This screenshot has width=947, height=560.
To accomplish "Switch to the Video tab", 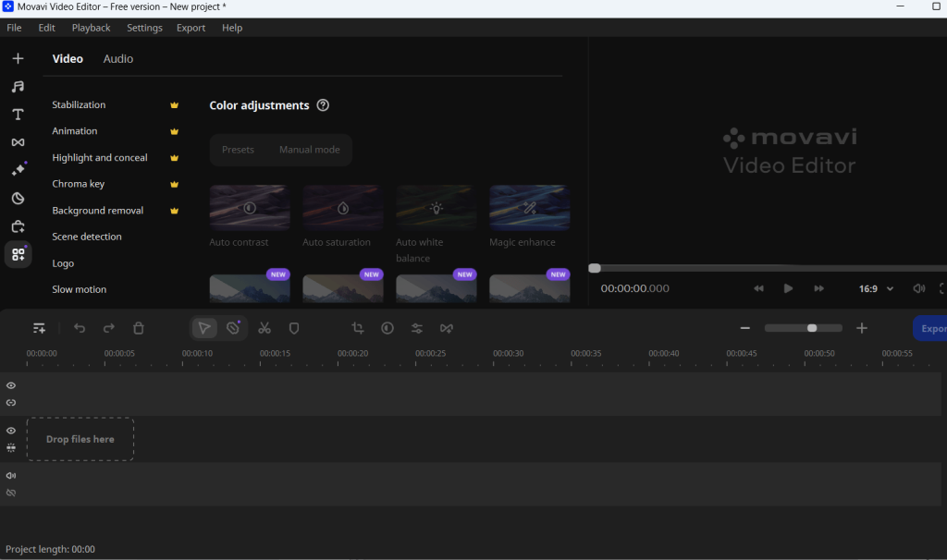I will click(x=68, y=58).
